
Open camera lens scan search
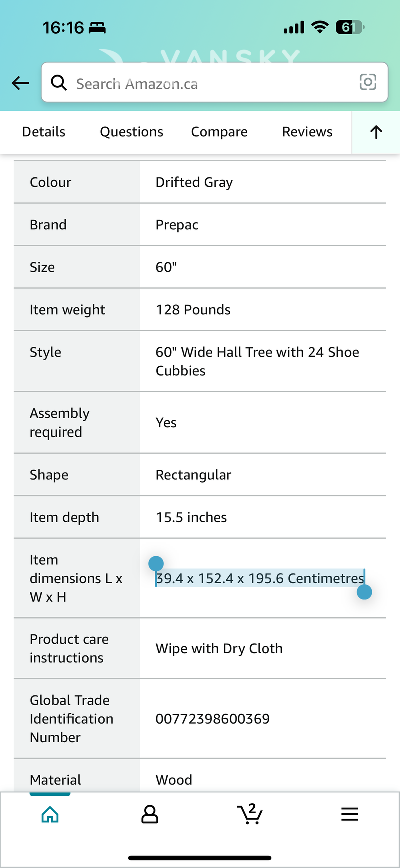(368, 82)
